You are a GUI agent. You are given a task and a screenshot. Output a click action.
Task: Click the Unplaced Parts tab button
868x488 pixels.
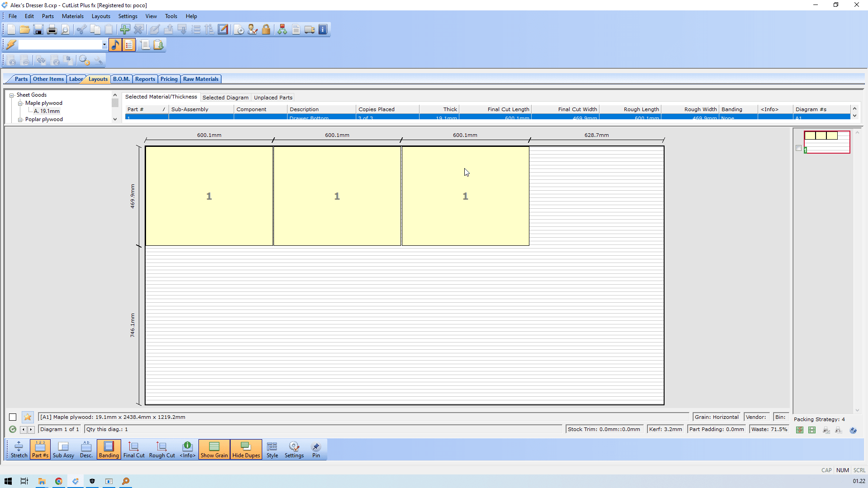273,98
